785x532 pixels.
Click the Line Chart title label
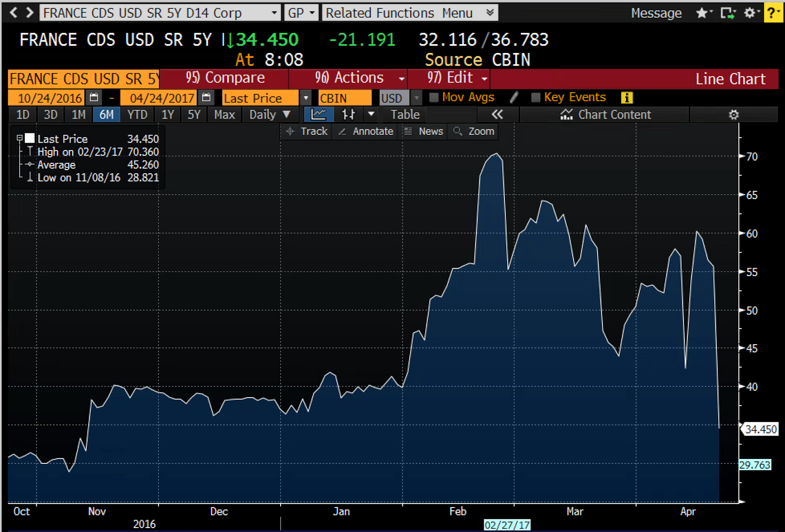(x=730, y=79)
